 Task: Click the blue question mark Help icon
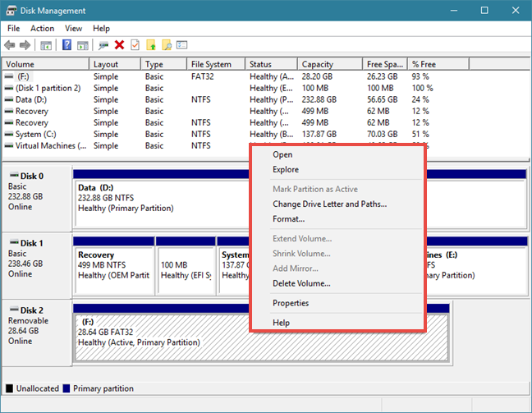pos(66,45)
